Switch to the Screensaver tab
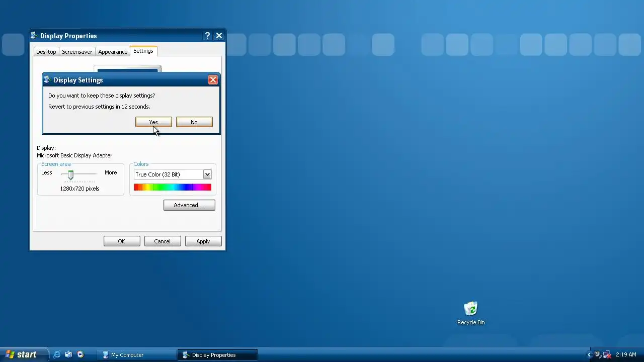The image size is (644, 362). click(77, 52)
